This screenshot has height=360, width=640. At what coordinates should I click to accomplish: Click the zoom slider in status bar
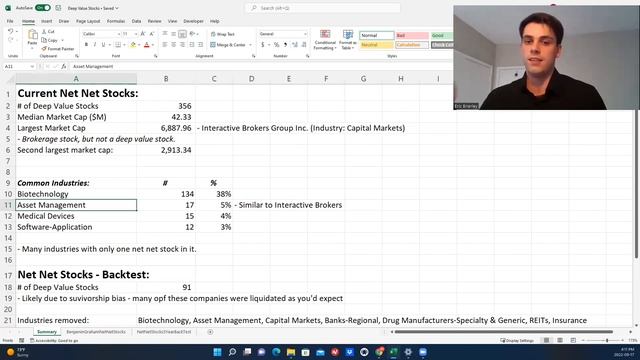pyautogui.click(x=607, y=340)
